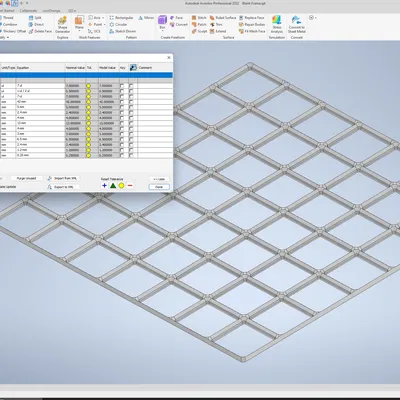Image resolution: width=400 pixels, height=400 pixels.
Task: Tick Key checkbox in the 0.25 mm row
Action: [x=122, y=155]
